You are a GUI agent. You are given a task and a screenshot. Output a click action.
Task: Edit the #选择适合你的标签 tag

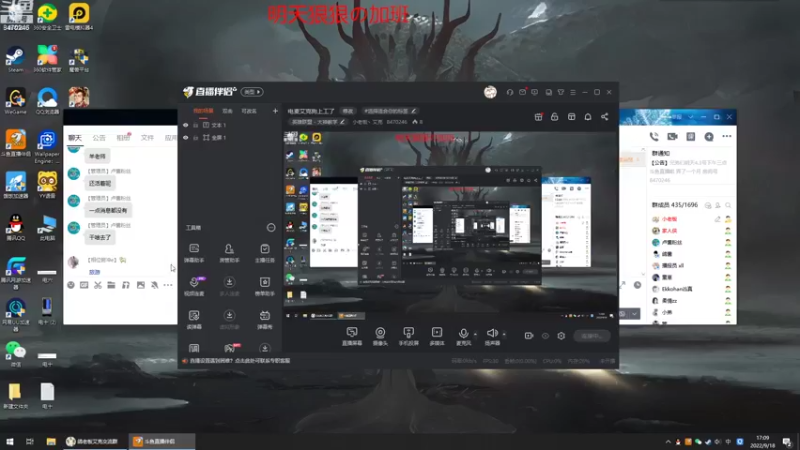(x=390, y=111)
